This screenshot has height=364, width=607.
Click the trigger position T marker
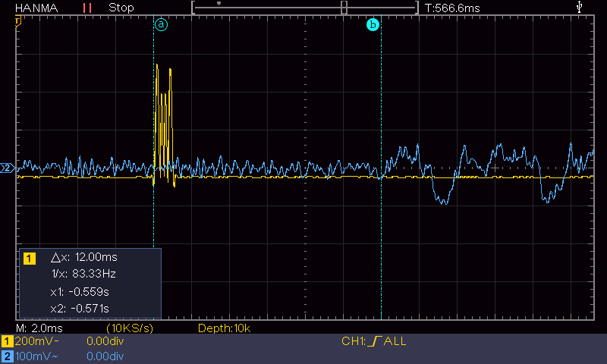[17, 21]
